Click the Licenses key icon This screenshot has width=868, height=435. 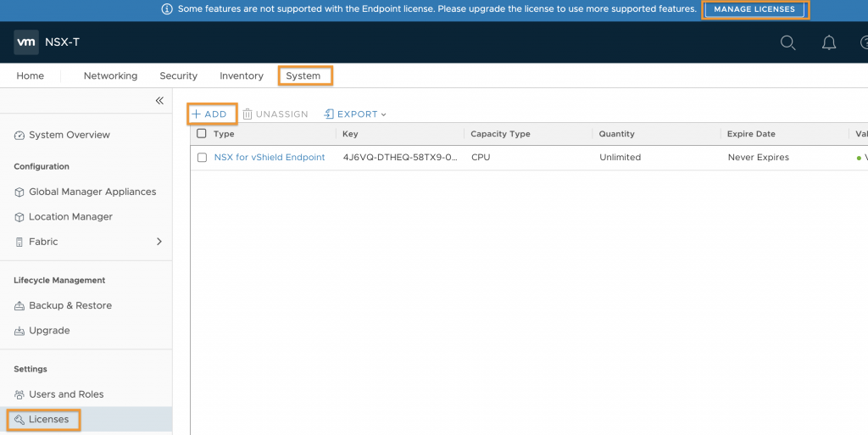coord(19,420)
